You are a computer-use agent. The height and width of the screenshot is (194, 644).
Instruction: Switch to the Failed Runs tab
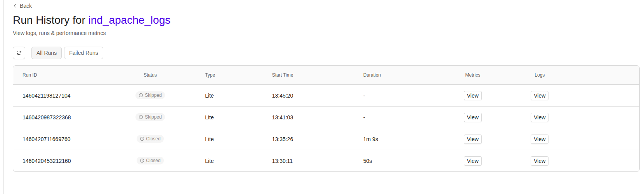(83, 53)
